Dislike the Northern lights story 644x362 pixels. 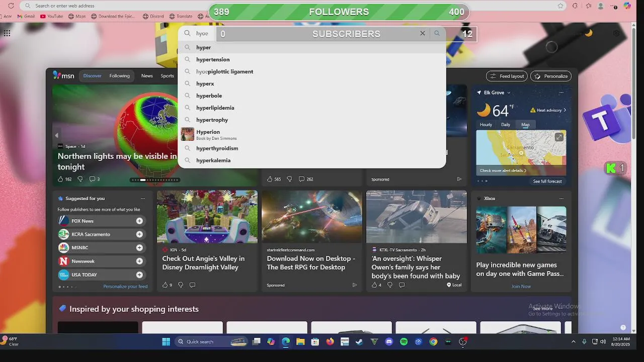(x=80, y=179)
